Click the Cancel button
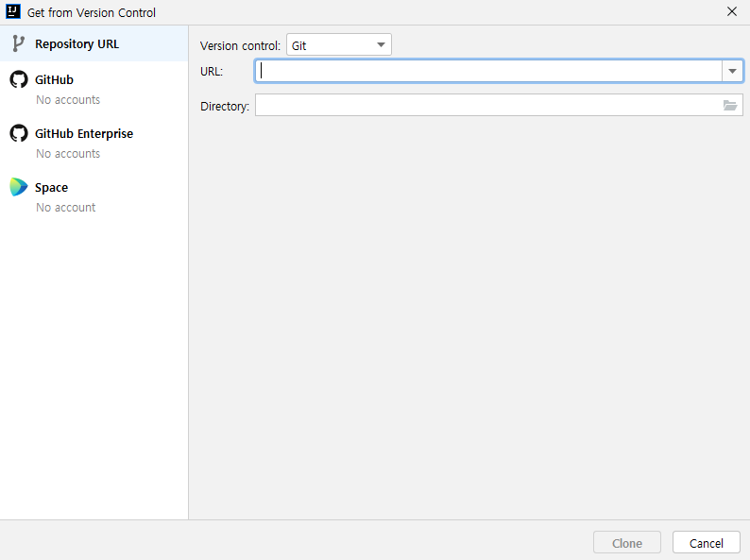Image resolution: width=750 pixels, height=560 pixels. (706, 543)
